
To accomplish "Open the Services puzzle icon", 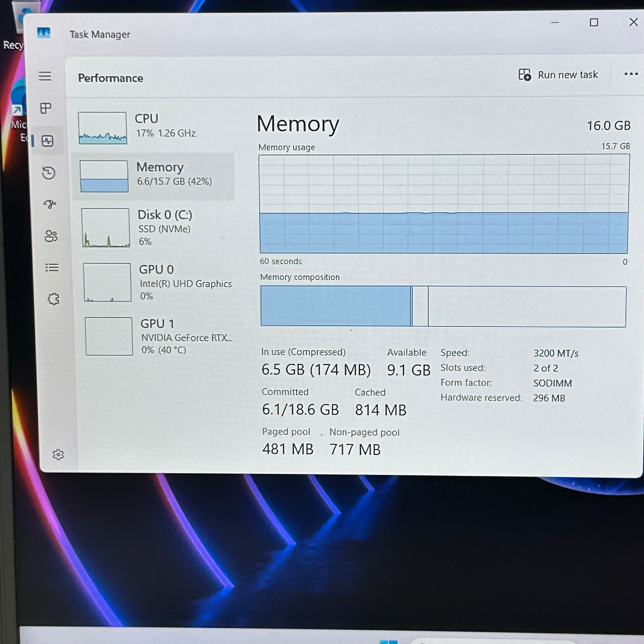I will pyautogui.click(x=53, y=299).
